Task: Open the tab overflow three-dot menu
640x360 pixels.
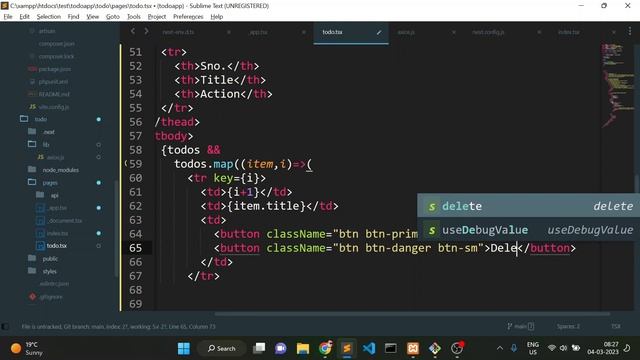Action: coord(629,31)
